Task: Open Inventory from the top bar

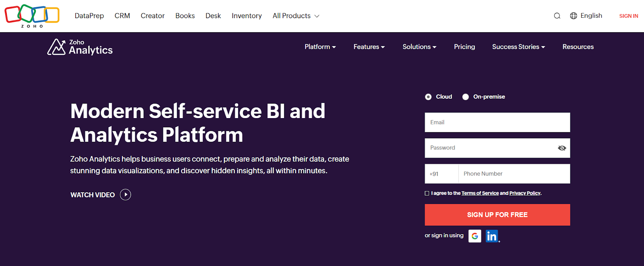Action: click(x=247, y=16)
